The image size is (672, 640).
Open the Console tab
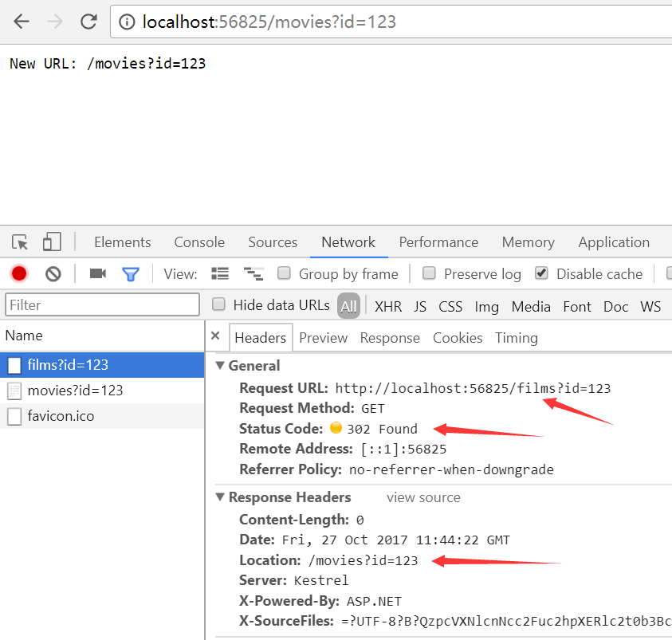click(199, 242)
